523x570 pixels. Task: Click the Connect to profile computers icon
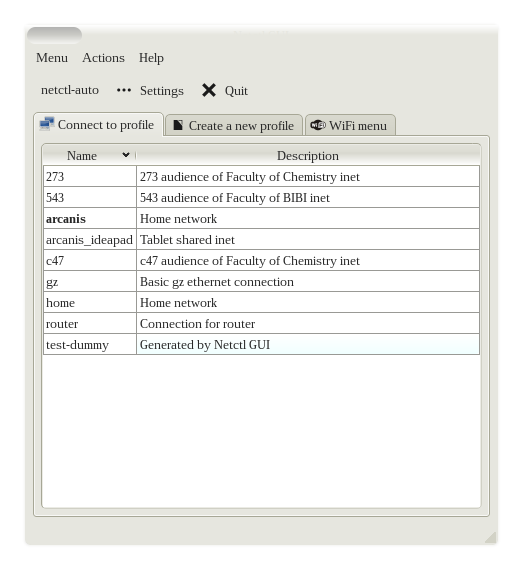[x=47, y=124]
